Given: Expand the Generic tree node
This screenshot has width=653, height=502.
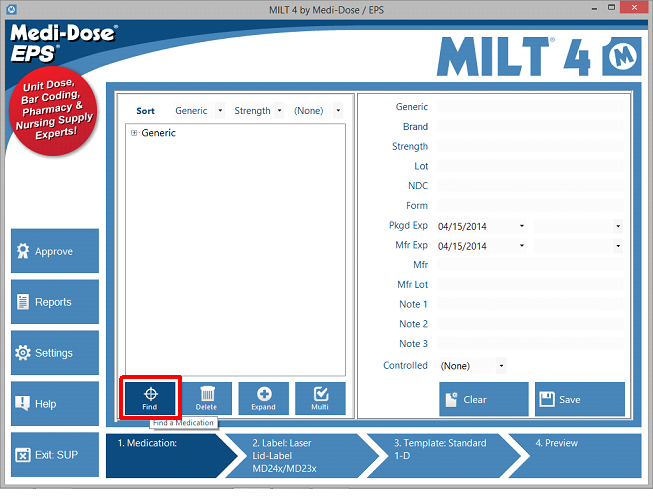Looking at the screenshot, I should (134, 133).
